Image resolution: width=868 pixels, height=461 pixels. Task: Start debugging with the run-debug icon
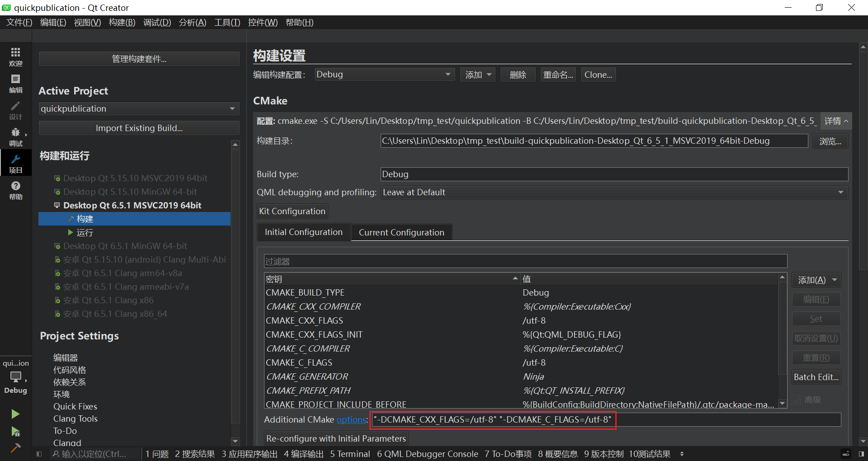[15, 432]
